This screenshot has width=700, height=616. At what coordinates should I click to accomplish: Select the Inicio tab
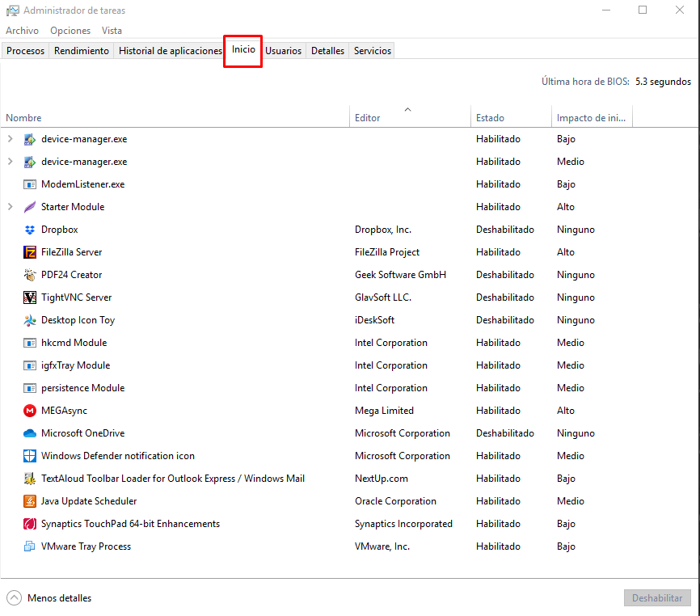pyautogui.click(x=243, y=49)
